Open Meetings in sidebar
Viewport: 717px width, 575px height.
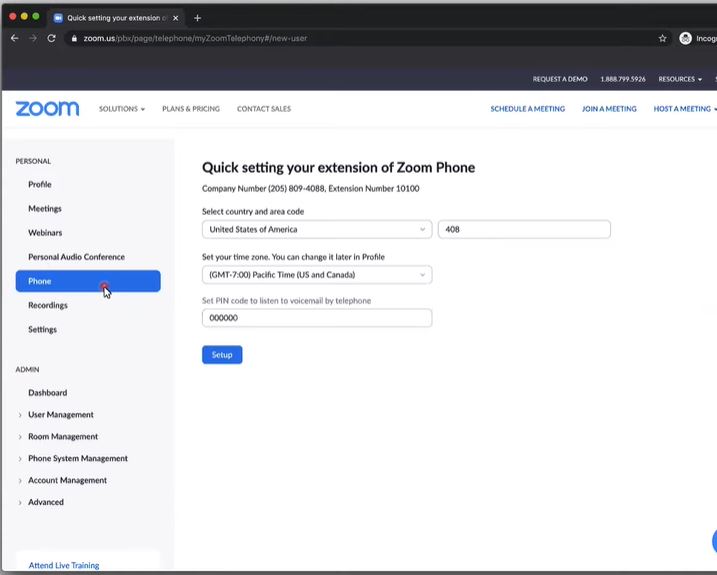tap(45, 209)
